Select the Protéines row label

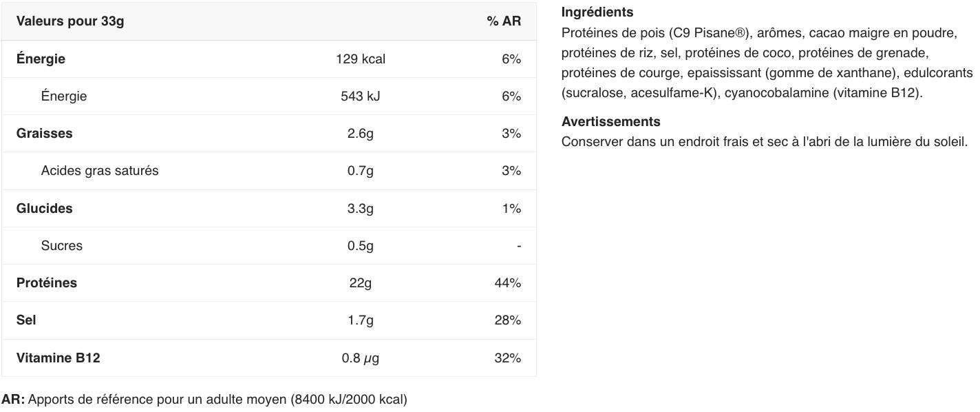coord(47,283)
